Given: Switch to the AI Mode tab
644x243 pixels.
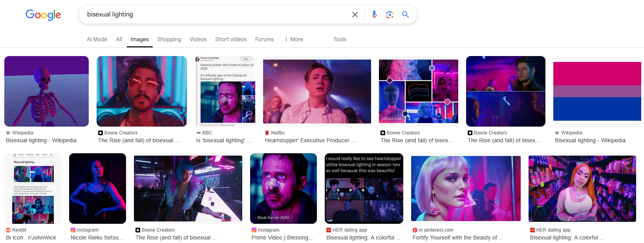Looking at the screenshot, I should [x=97, y=39].
